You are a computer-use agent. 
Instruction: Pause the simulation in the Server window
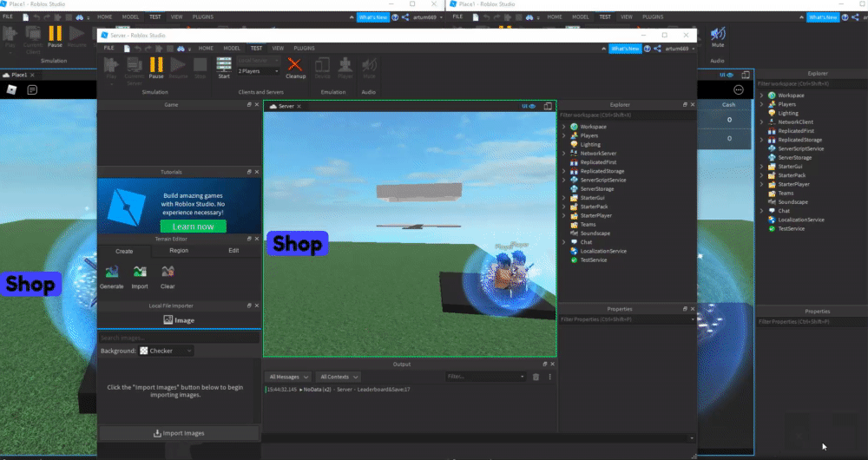156,65
